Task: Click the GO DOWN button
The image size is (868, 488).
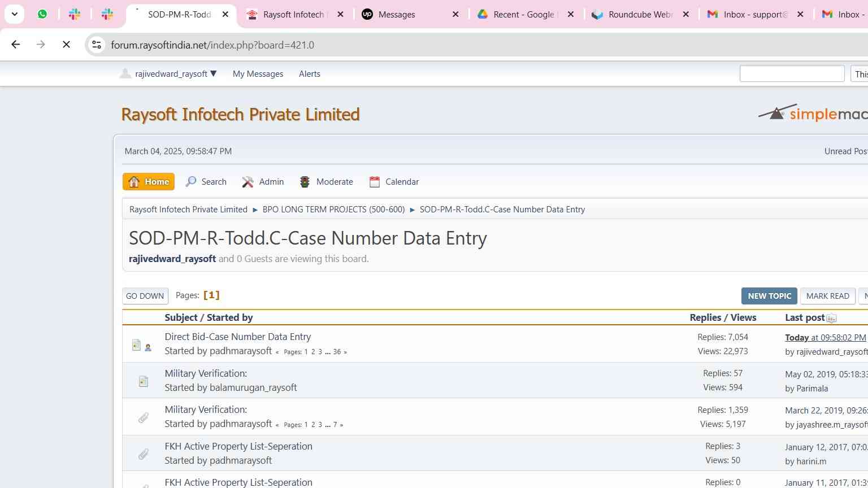Action: tap(145, 295)
